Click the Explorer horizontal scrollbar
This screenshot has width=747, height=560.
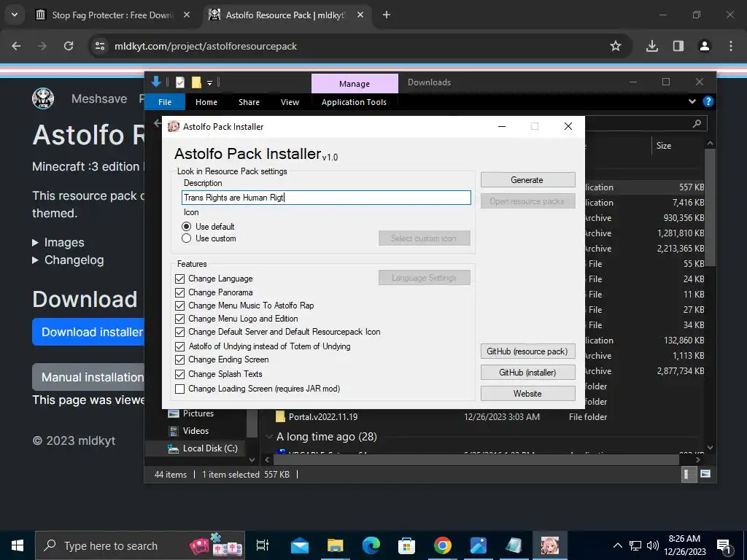pos(476,459)
